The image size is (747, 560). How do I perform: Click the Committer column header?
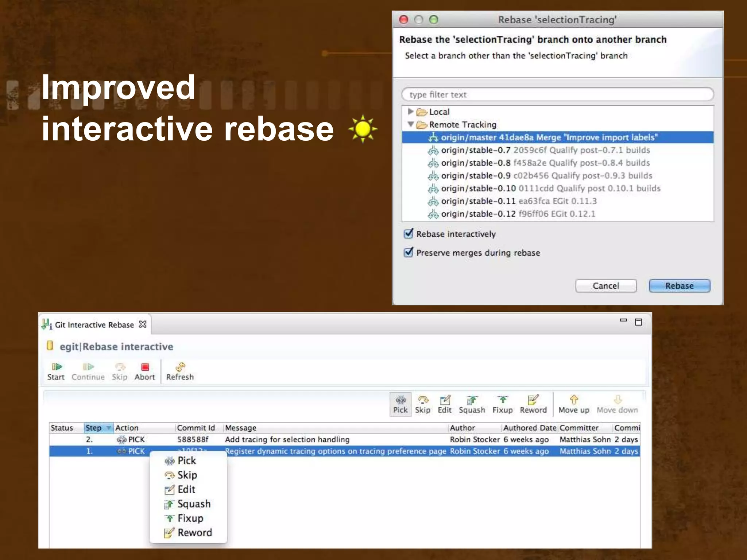point(585,428)
